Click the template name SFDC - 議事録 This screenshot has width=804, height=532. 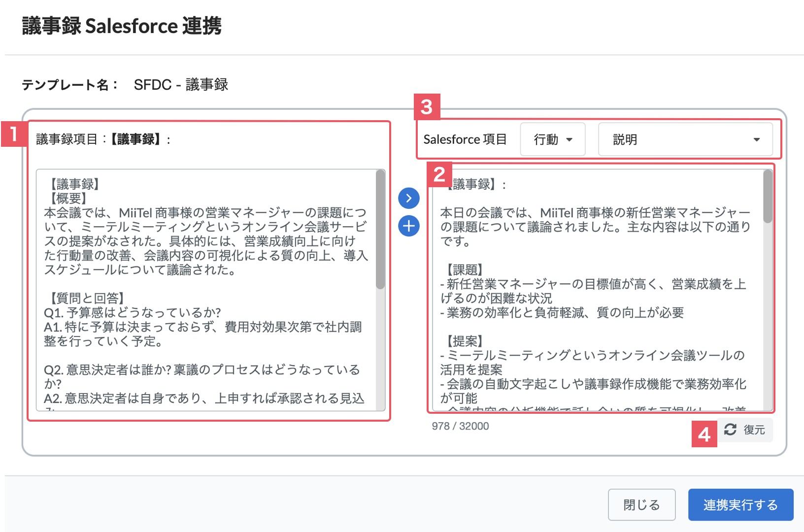[x=181, y=85]
